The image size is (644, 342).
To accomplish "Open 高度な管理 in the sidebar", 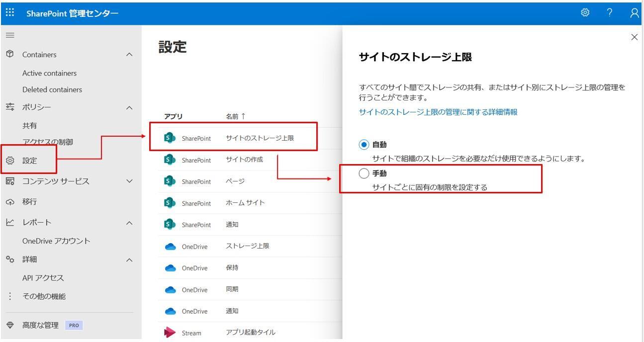I will click(x=40, y=325).
